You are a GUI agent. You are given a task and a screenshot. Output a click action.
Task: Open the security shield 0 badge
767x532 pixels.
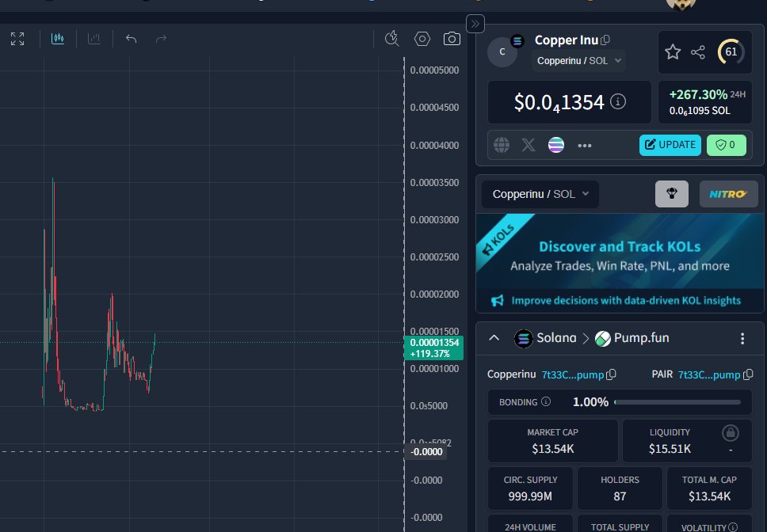tap(726, 145)
